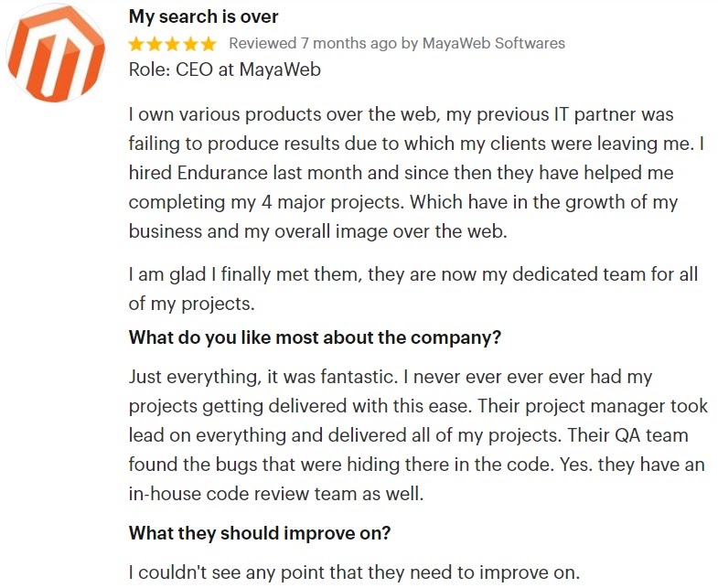The image size is (718, 588).
Task: Click the 'Role: CEO at MayaWeb' line
Action: click(x=224, y=70)
